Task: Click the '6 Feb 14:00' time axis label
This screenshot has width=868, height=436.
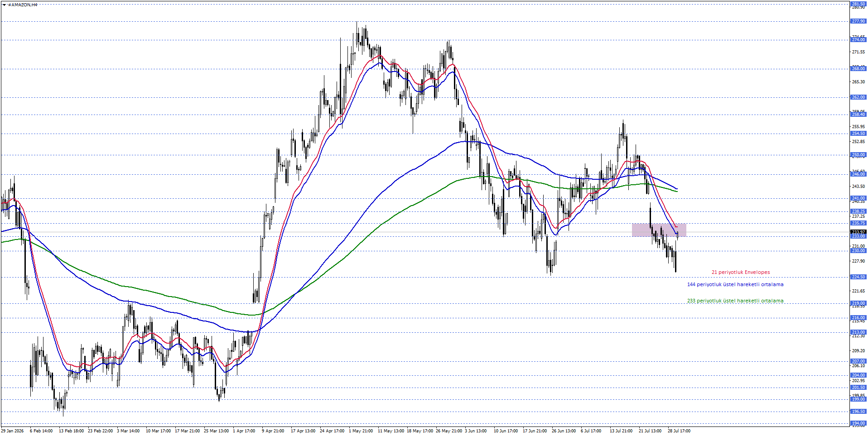Action: 41,431
